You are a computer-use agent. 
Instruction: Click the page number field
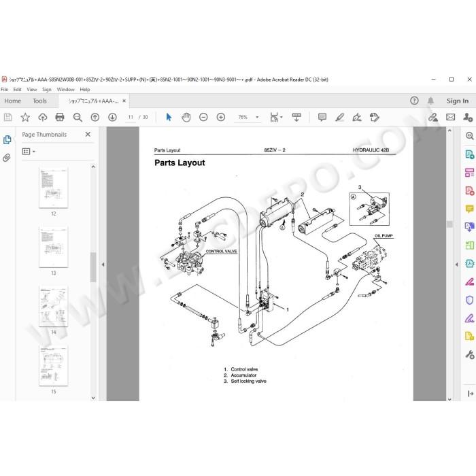(x=131, y=117)
